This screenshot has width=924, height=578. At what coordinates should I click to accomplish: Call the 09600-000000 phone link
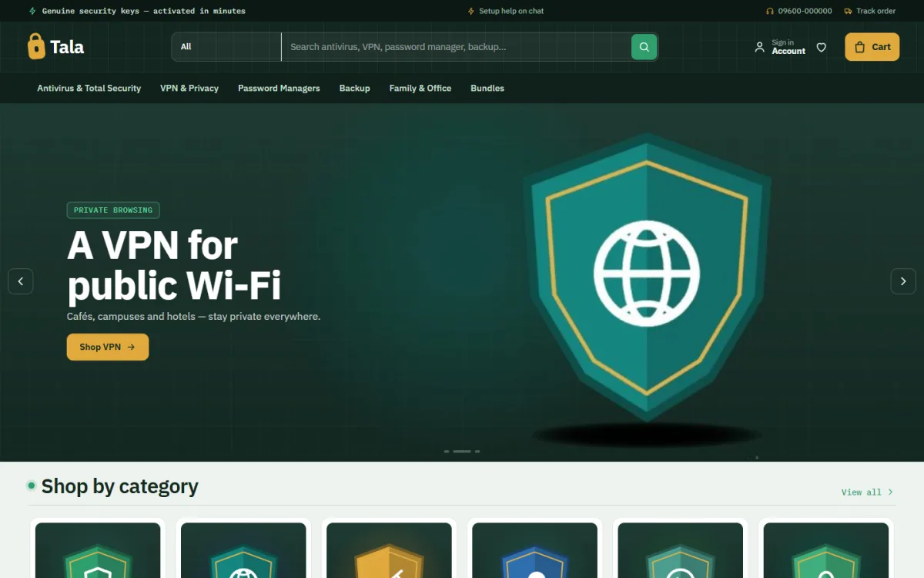(x=799, y=11)
